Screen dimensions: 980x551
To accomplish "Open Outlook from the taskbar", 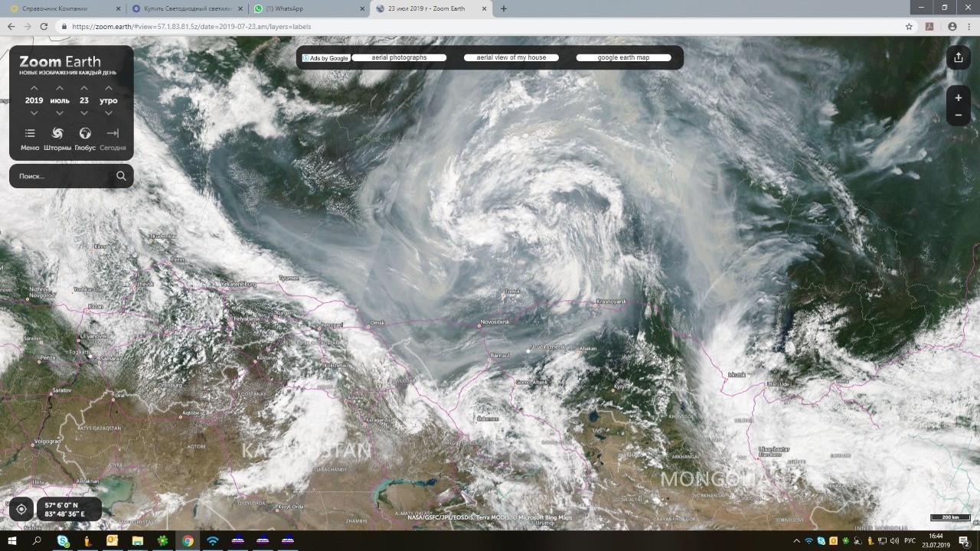I will pyautogui.click(x=113, y=541).
